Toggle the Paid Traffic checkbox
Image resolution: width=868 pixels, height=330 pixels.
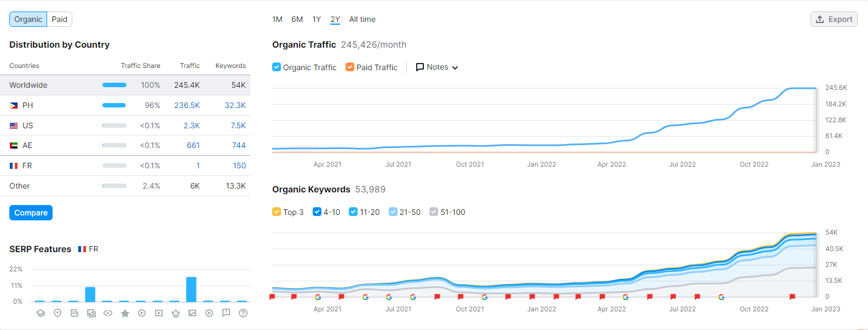click(350, 67)
